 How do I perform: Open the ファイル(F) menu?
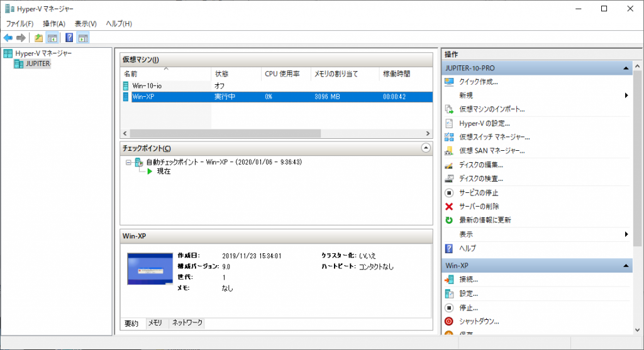[x=19, y=24]
